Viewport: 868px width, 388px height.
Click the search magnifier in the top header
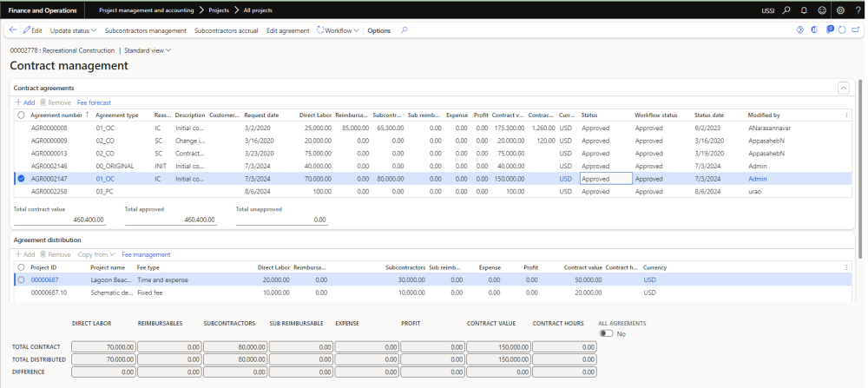pyautogui.click(x=786, y=10)
